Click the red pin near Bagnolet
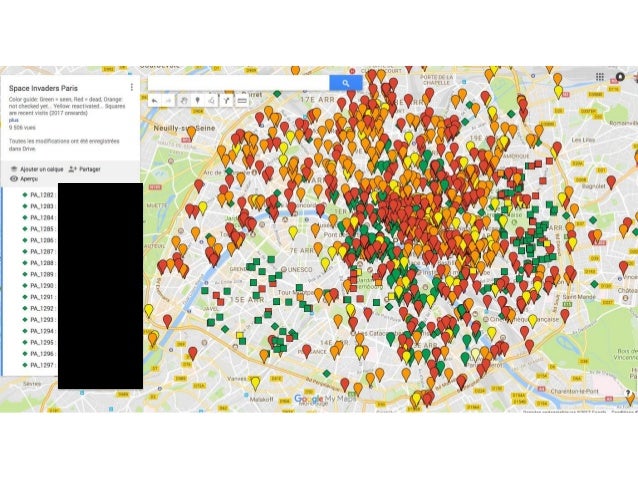638x479 pixels. (611, 182)
